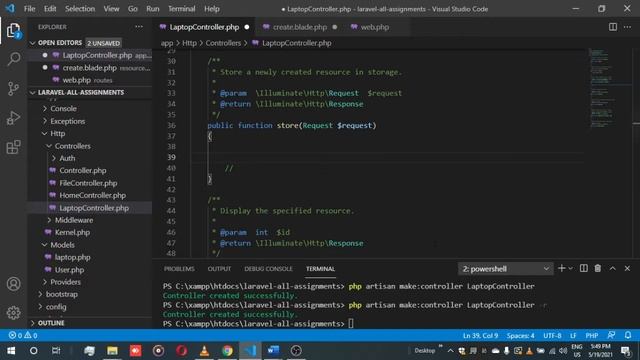
Task: Open editor More Actions ellipsis
Action: (x=627, y=27)
